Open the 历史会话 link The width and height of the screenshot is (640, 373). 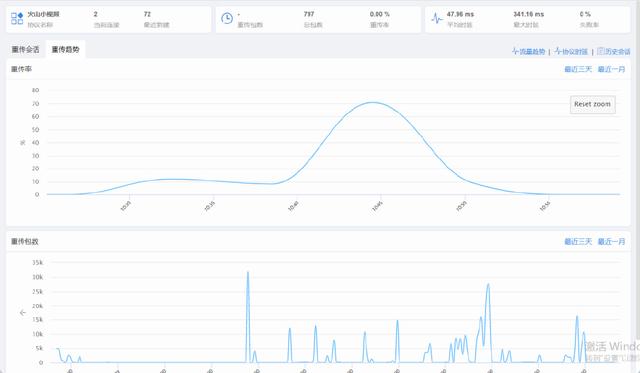pos(618,51)
